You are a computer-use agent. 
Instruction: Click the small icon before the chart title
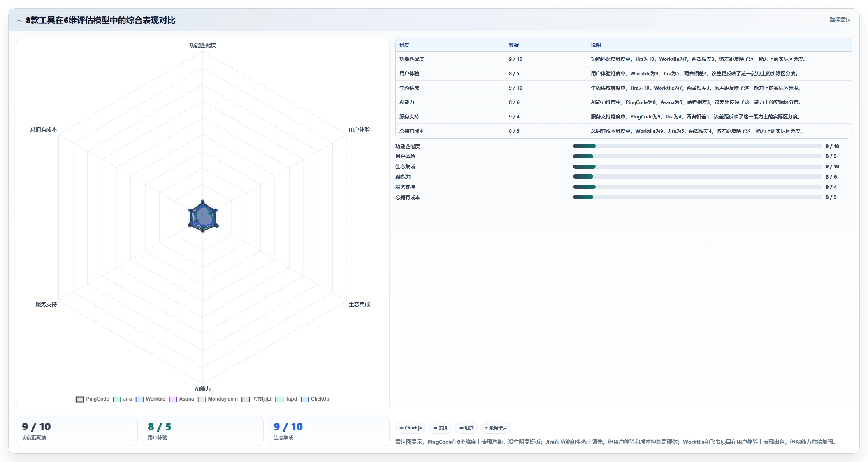click(19, 21)
